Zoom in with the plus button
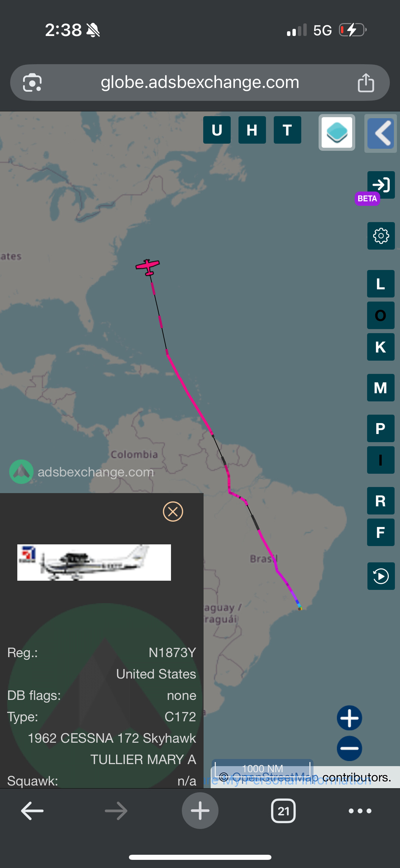The height and width of the screenshot is (868, 400). tap(349, 718)
